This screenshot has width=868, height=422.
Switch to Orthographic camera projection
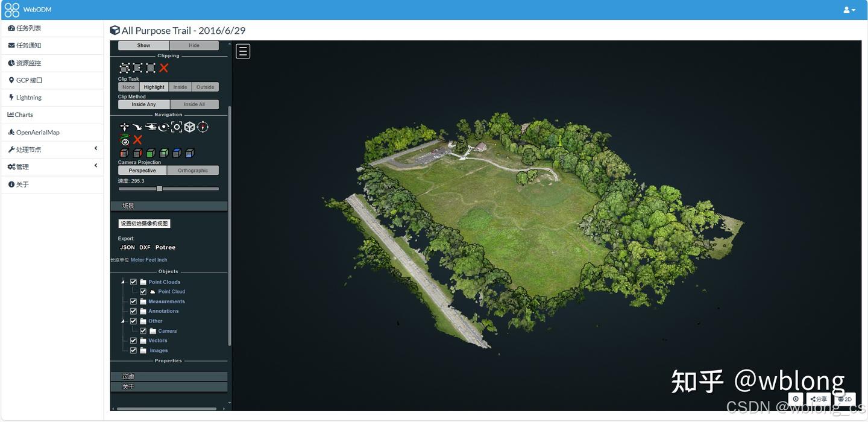tap(192, 170)
